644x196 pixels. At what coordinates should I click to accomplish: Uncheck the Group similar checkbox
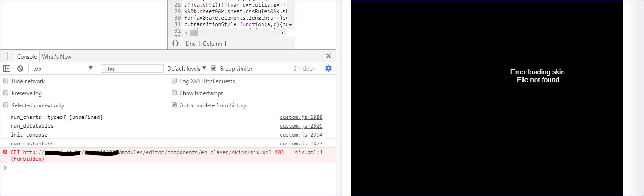(x=214, y=68)
